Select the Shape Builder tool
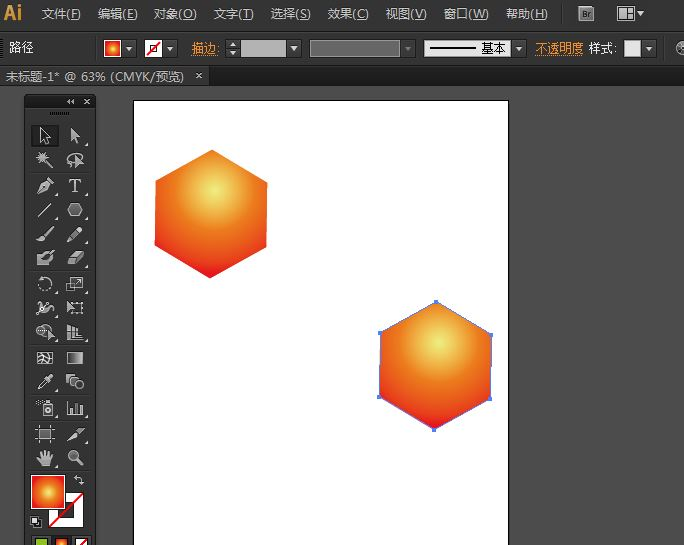The height and width of the screenshot is (545, 684). pos(45,332)
